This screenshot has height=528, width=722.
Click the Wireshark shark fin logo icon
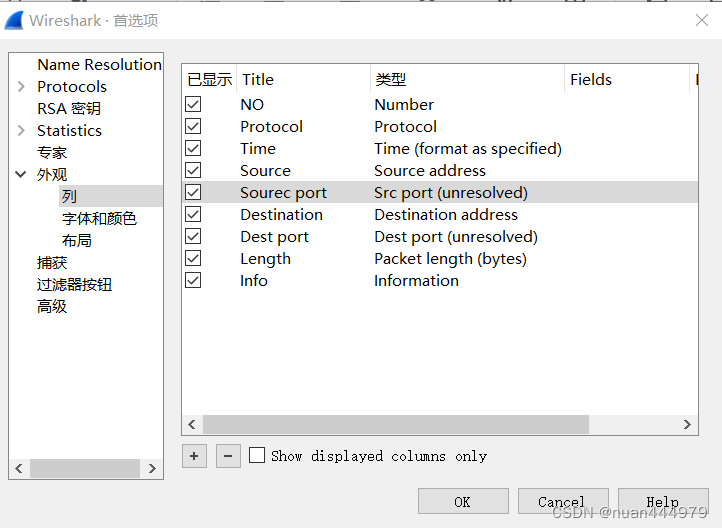tap(14, 21)
